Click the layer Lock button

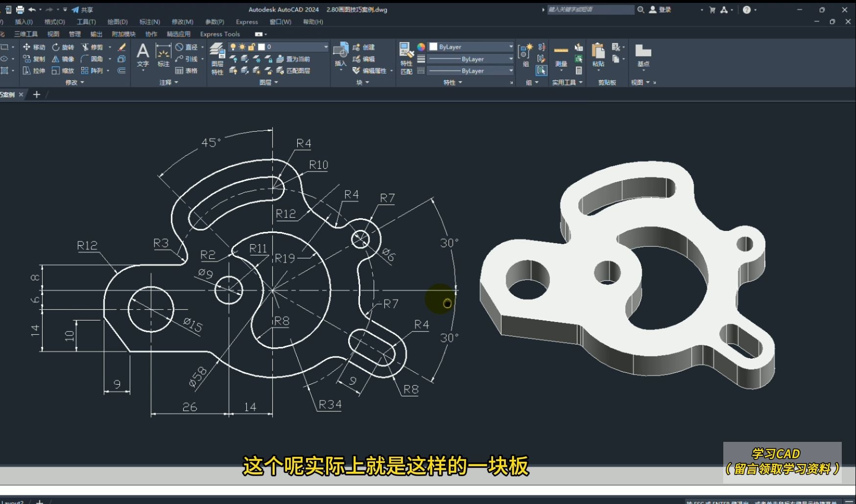(268, 59)
